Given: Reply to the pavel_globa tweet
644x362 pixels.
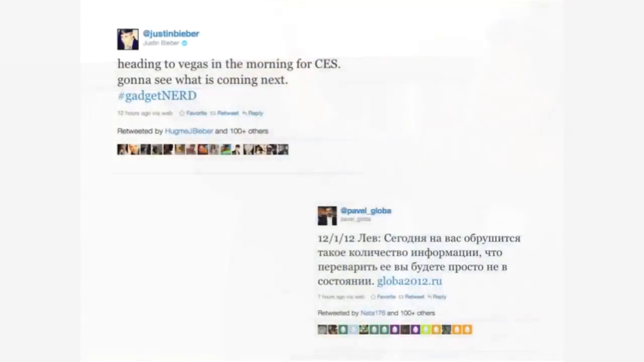Looking at the screenshot, I should tap(436, 297).
